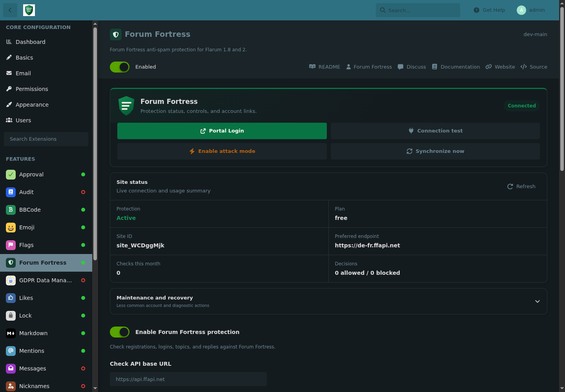Image resolution: width=565 pixels, height=392 pixels.
Task: Expand the Maintenance and recovery chevron
Action: (538, 301)
